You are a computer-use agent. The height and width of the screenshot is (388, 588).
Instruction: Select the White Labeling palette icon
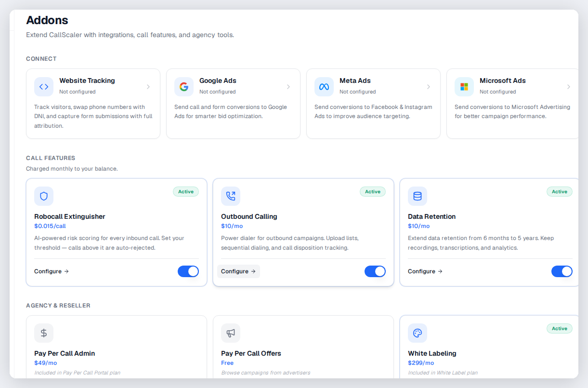(418, 333)
